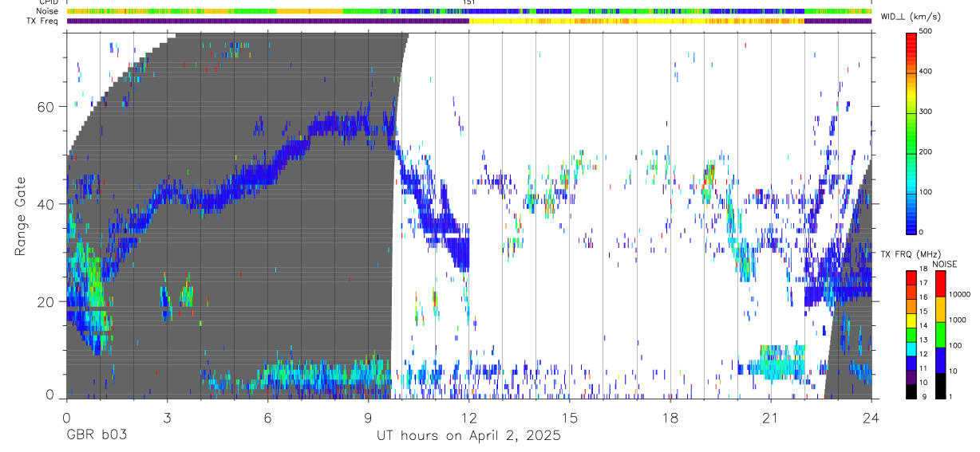Viewport: 980px width, 452px height.
Task: Click the '16' label on the TX frequency legend
Action: pos(923,297)
